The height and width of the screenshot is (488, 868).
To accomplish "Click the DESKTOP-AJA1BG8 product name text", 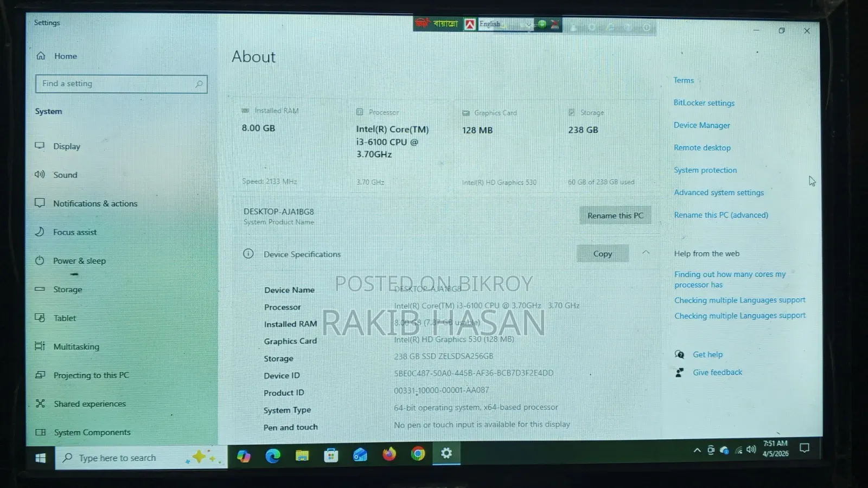I will click(278, 211).
